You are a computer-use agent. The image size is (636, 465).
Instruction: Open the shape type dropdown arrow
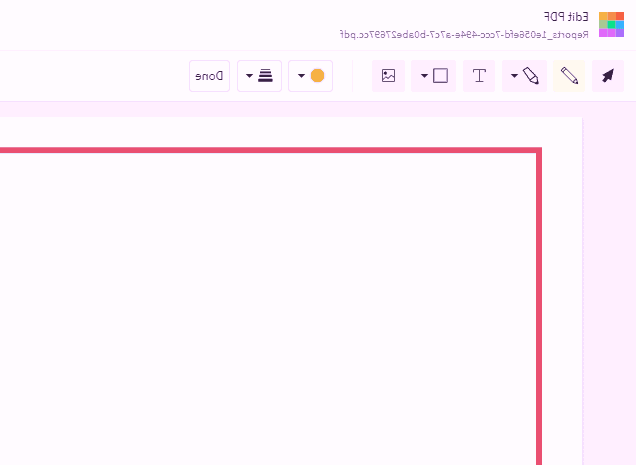pos(424,76)
